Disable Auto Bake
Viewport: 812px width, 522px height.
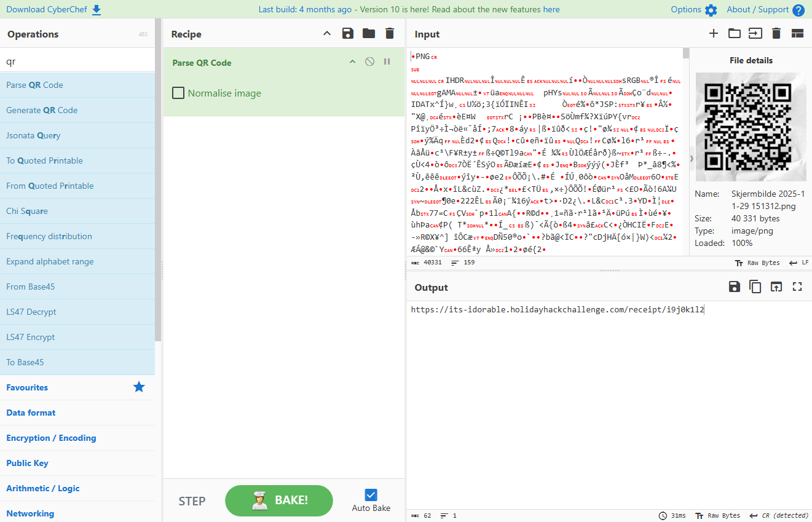[371, 494]
